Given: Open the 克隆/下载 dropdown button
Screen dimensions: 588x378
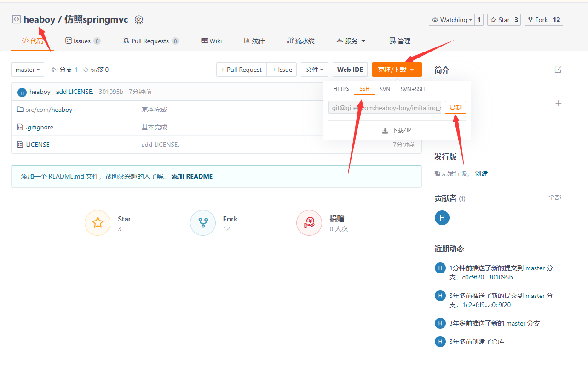Looking at the screenshot, I should pyautogui.click(x=397, y=70).
